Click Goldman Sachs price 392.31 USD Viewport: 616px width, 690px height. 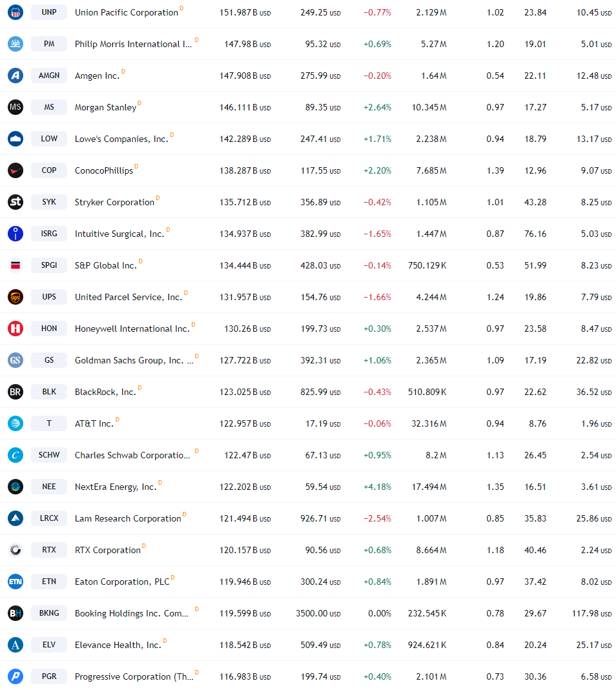[320, 360]
